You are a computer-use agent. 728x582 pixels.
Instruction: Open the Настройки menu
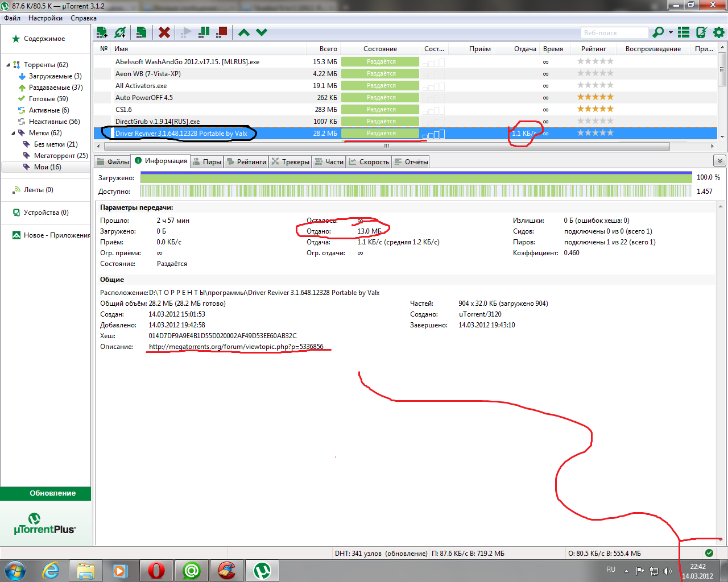pos(45,18)
